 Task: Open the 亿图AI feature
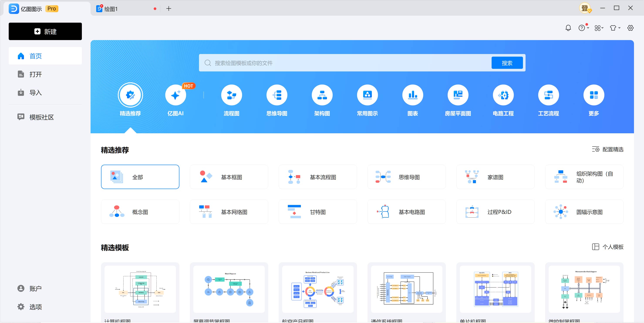[175, 95]
